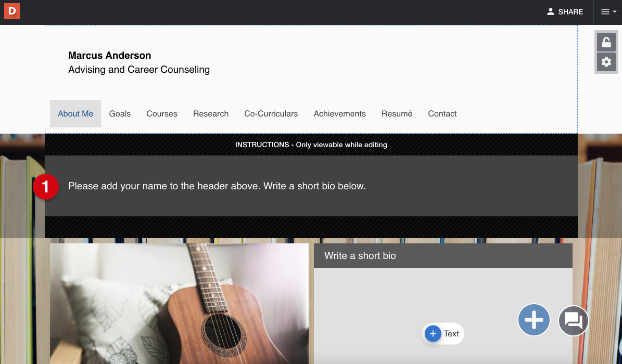
Task: Select the guitar image thumbnail
Action: (x=179, y=304)
